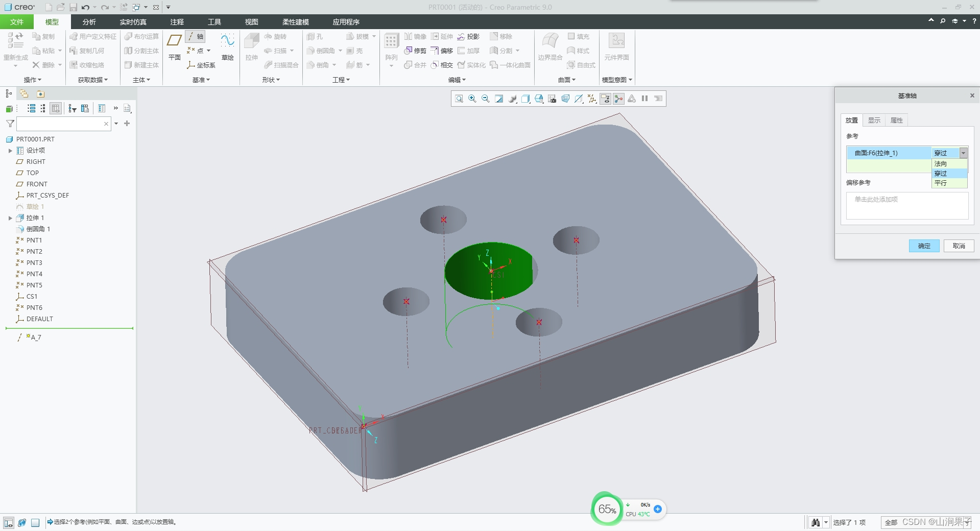Click the 合并 (Merge) button

[415, 65]
